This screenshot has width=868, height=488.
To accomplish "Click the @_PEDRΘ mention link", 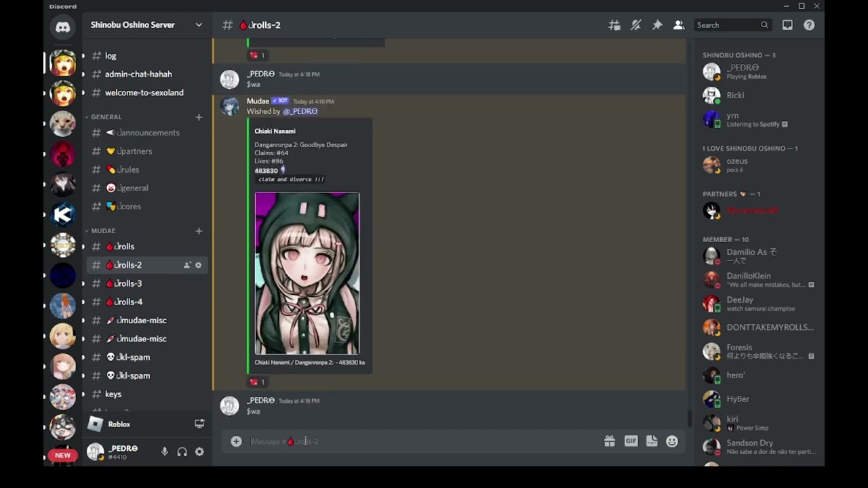I will tap(300, 111).
